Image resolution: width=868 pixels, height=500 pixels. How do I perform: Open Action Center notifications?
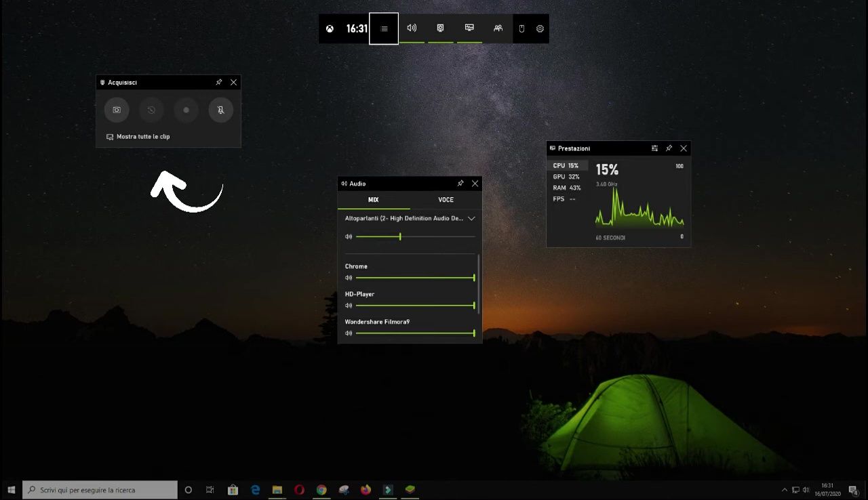(853, 490)
